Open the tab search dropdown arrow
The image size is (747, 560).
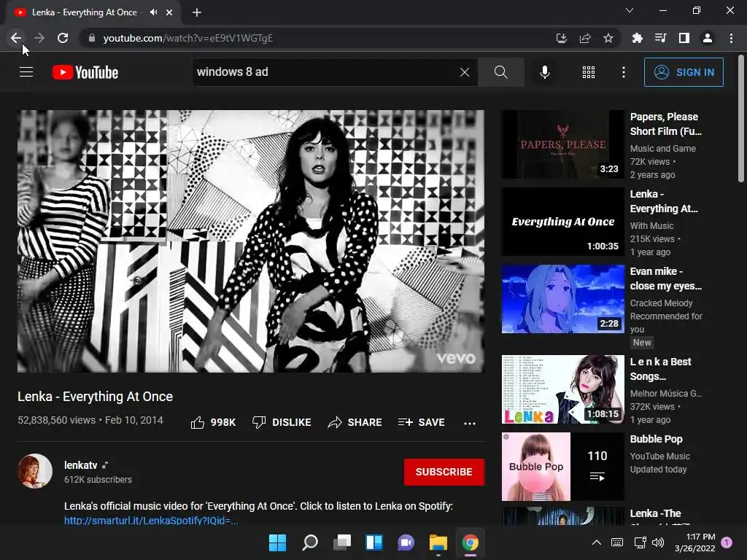click(630, 10)
